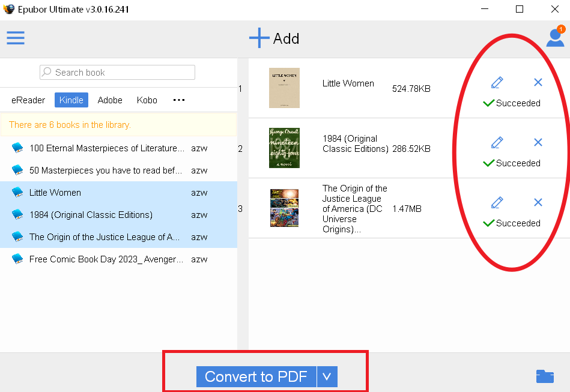
Task: Open Justice League cover thumbnail
Action: click(284, 208)
